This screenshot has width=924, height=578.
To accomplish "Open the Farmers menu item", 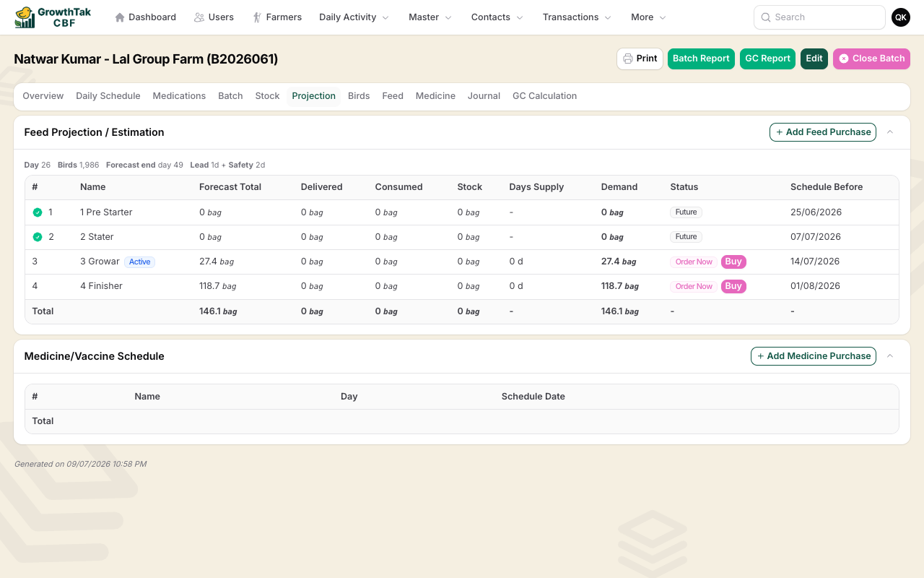I will click(277, 17).
